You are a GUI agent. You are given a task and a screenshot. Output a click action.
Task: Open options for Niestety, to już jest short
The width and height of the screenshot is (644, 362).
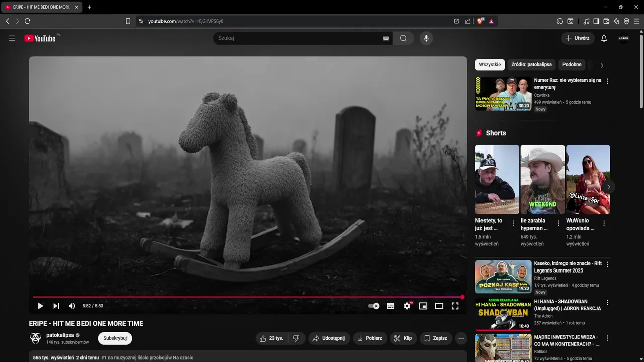point(513,223)
